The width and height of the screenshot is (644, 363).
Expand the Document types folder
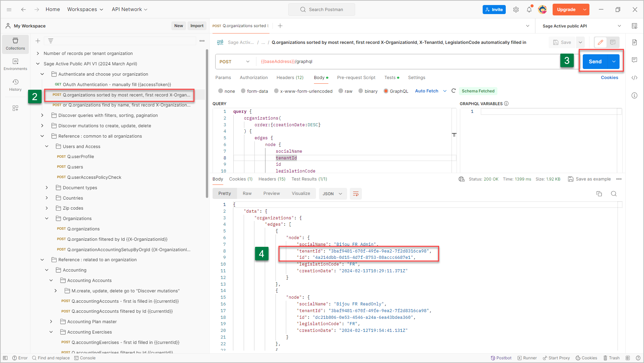pyautogui.click(x=47, y=188)
